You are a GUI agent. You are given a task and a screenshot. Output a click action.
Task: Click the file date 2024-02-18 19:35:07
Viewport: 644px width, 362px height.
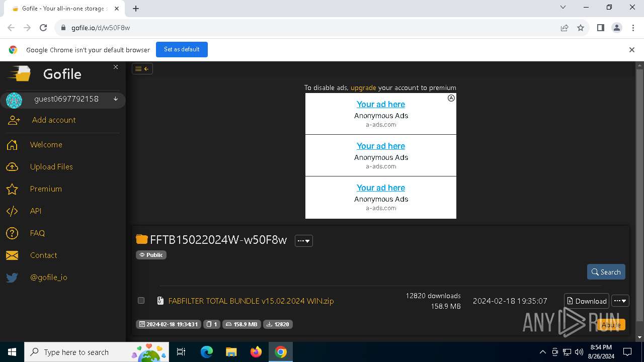click(510, 301)
